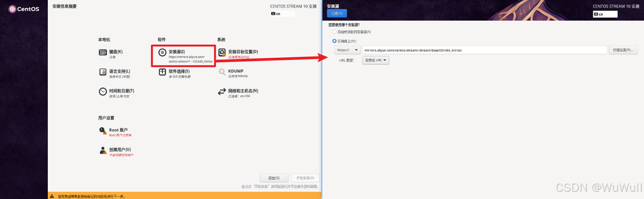Click the 开始安装(B) button
644x199 pixels.
[305, 178]
